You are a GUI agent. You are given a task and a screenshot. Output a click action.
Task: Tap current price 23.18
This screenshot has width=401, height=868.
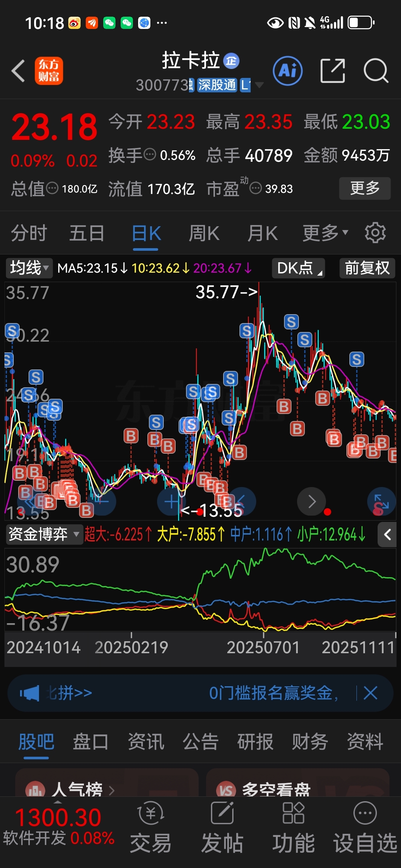coord(54,128)
